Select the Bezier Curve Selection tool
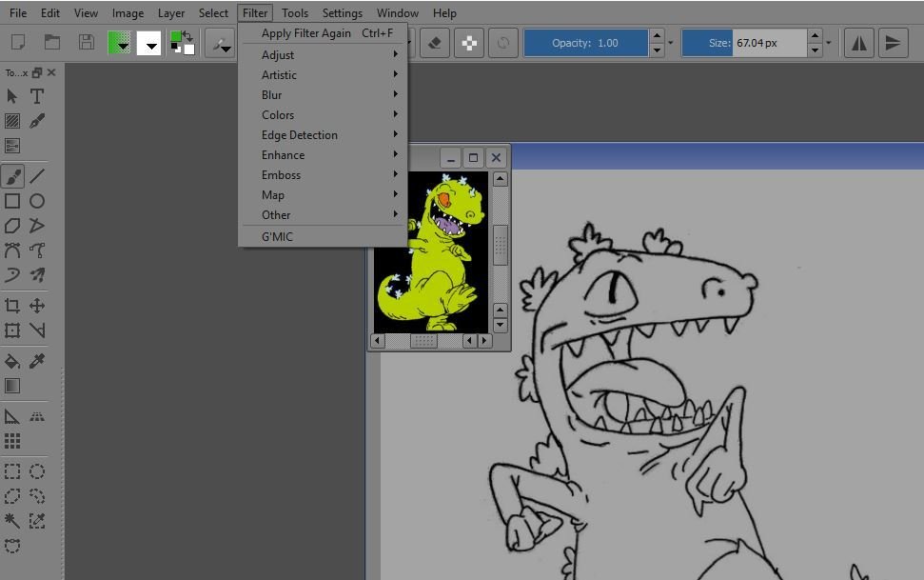924x580 pixels. pyautogui.click(x=11, y=546)
